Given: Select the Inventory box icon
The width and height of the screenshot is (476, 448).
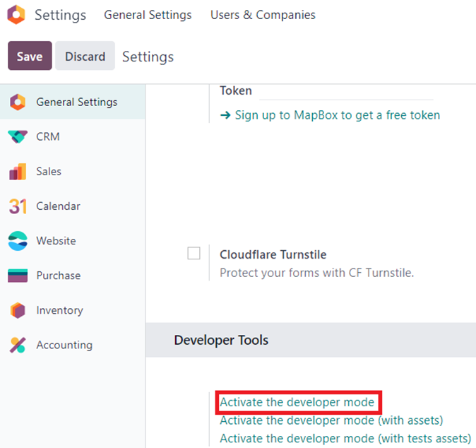Looking at the screenshot, I should [x=18, y=310].
